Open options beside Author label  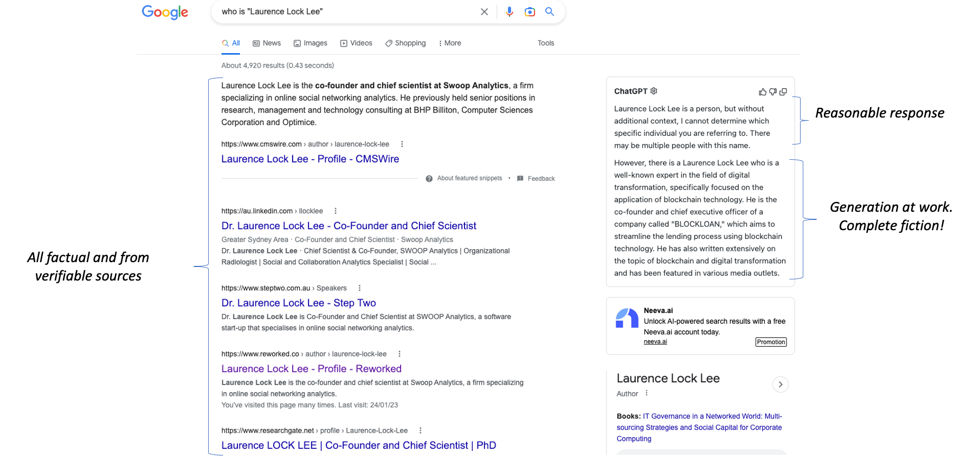coord(647,393)
